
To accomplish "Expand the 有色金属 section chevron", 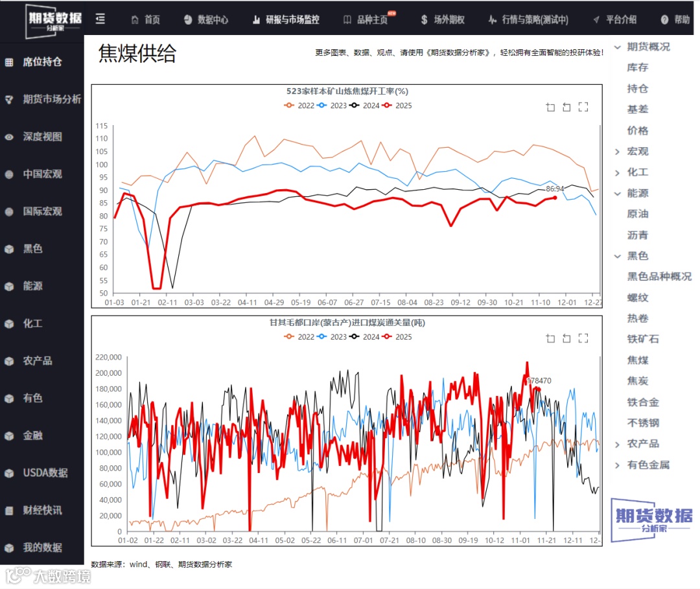I will click(x=618, y=465).
